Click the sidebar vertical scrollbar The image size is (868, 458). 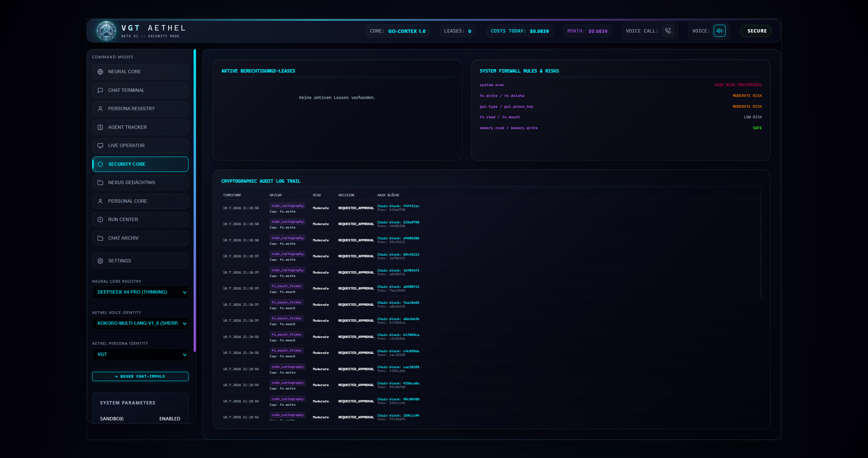(195, 201)
